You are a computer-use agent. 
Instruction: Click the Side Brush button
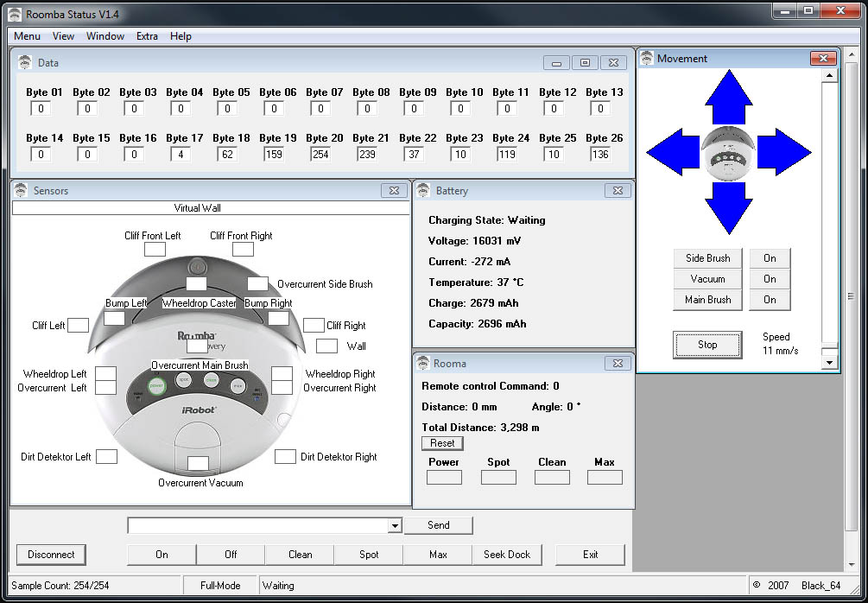click(x=707, y=258)
